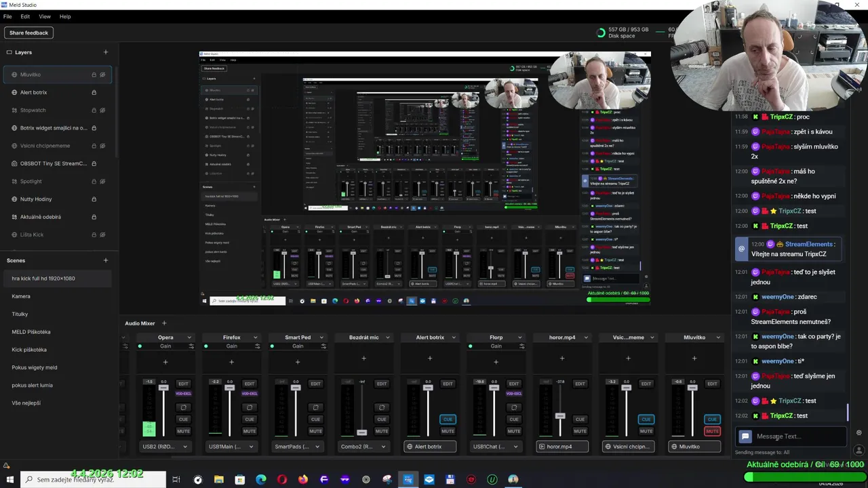This screenshot has width=868, height=488.
Task: Expand the Opera track header dropdown
Action: click(x=189, y=338)
